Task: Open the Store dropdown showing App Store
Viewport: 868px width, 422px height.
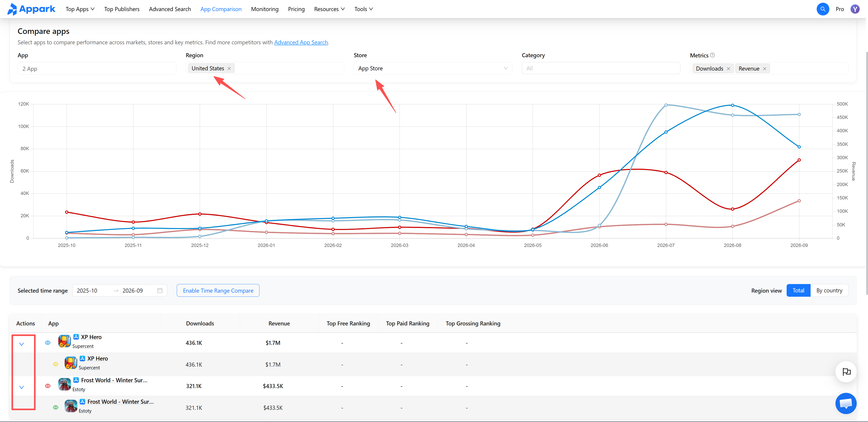Action: point(433,69)
